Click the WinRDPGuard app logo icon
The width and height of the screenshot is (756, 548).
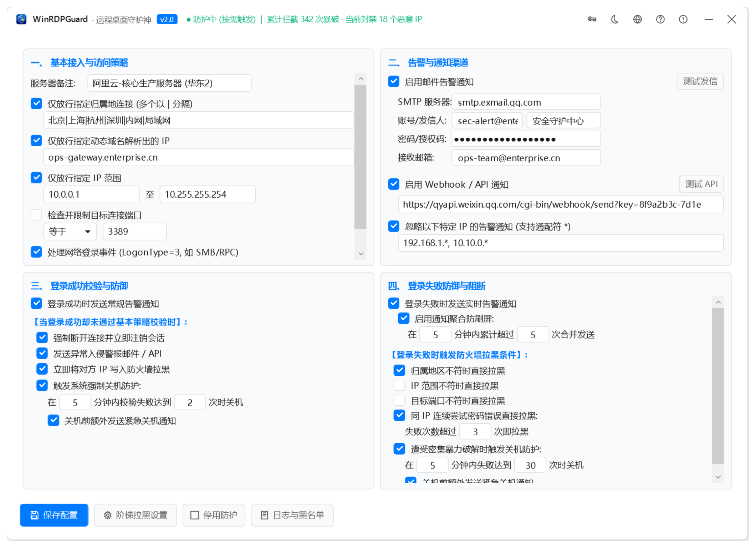21,19
